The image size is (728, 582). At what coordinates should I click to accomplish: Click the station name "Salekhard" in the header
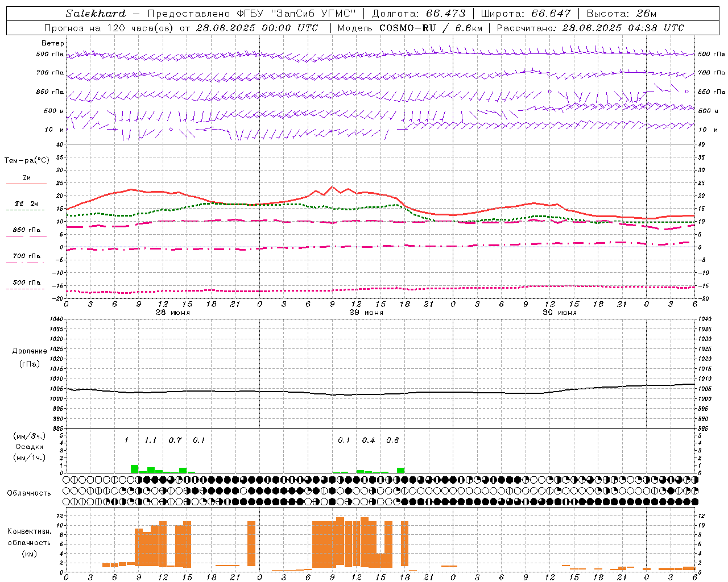point(96,14)
